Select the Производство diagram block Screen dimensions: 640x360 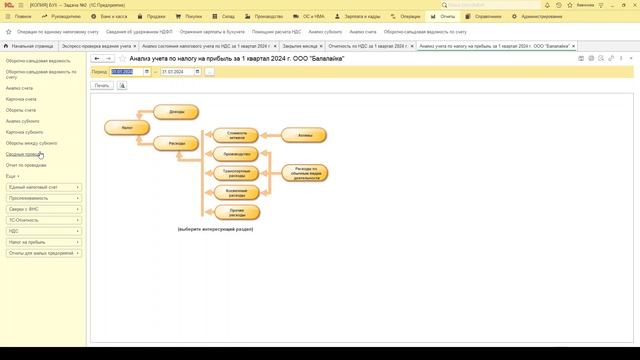(236, 154)
